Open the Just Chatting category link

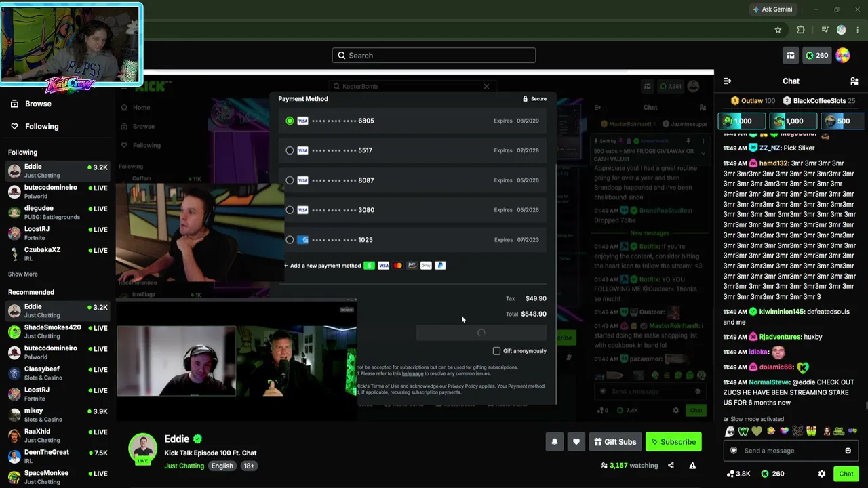(x=184, y=466)
